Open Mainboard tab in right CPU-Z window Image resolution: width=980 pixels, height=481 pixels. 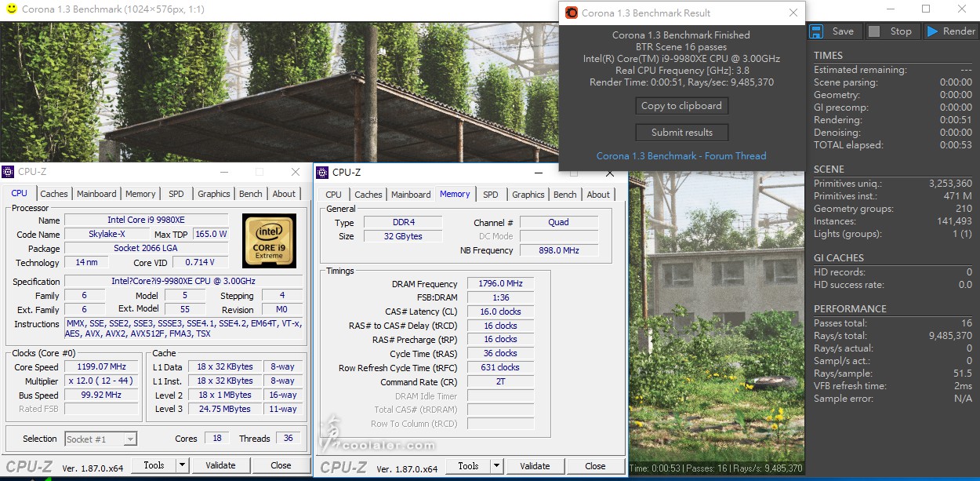(411, 195)
